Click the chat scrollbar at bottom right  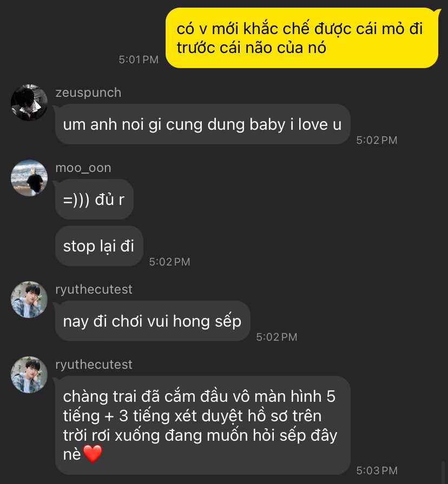[443, 473]
